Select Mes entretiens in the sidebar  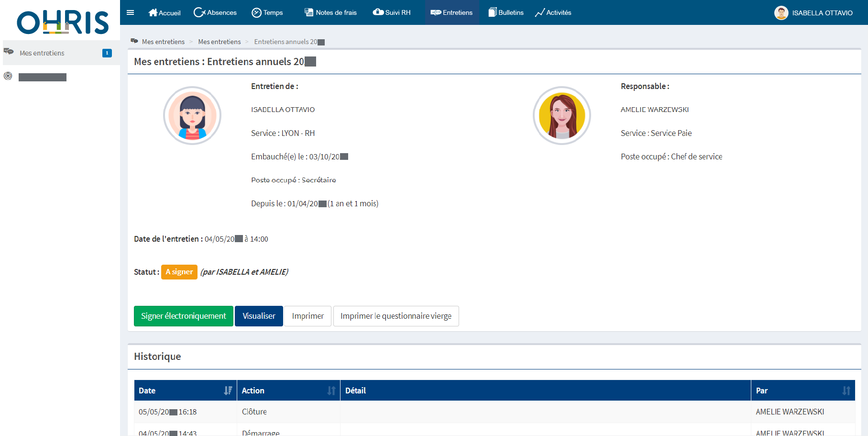pyautogui.click(x=42, y=53)
